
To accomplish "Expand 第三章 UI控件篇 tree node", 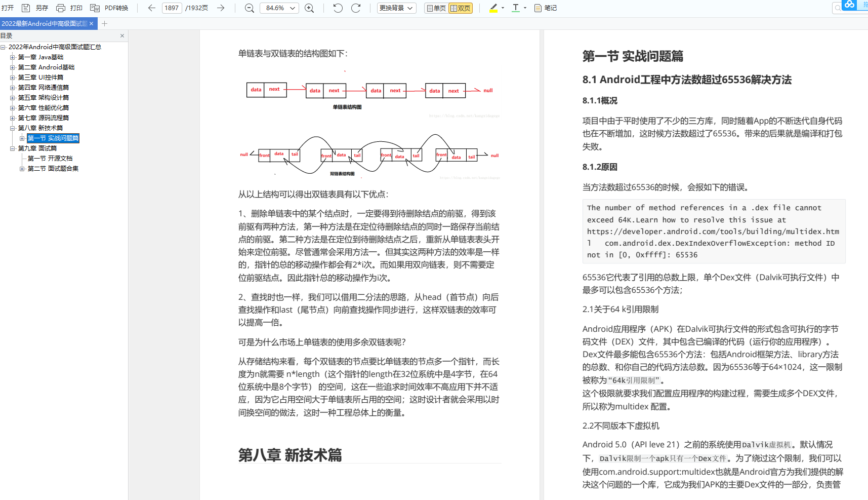I will [13, 78].
